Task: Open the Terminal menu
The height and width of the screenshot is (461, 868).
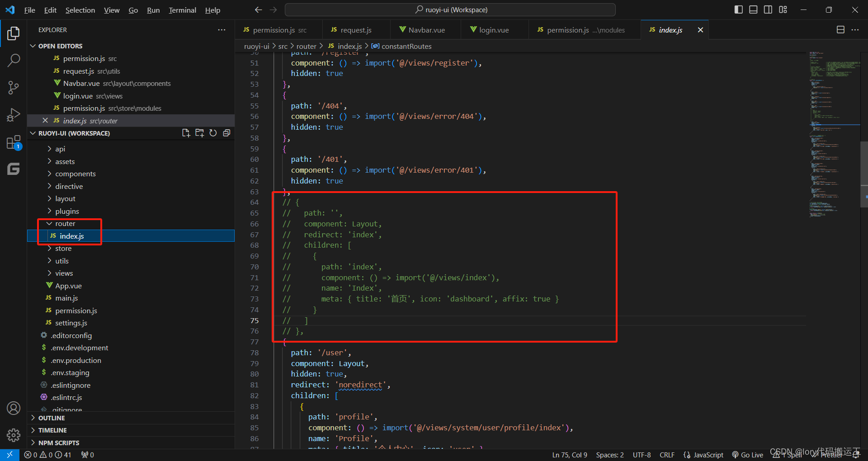Action: [182, 10]
